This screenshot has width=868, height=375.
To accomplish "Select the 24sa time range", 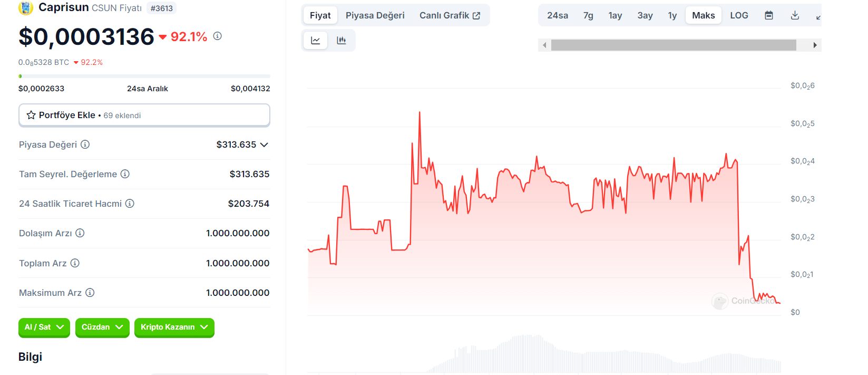I will pos(557,15).
